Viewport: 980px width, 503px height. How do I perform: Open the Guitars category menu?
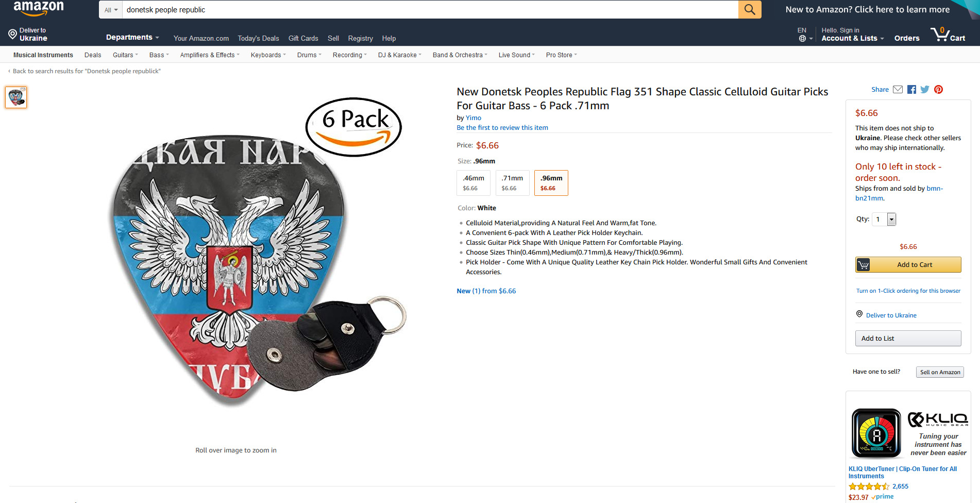(x=125, y=55)
